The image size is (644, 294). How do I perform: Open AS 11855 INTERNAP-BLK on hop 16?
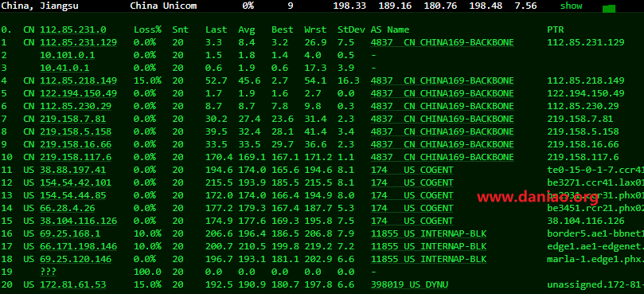[x=428, y=233]
